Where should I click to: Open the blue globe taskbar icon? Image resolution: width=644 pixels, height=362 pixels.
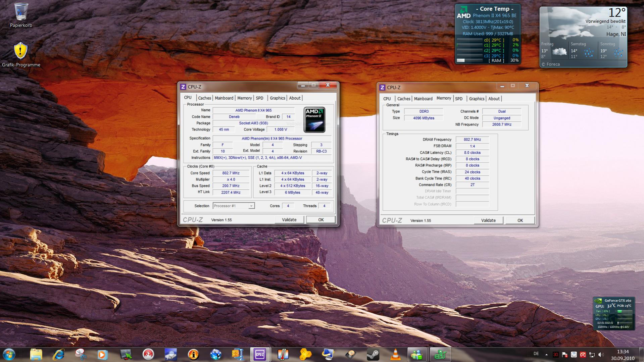pos(215,355)
